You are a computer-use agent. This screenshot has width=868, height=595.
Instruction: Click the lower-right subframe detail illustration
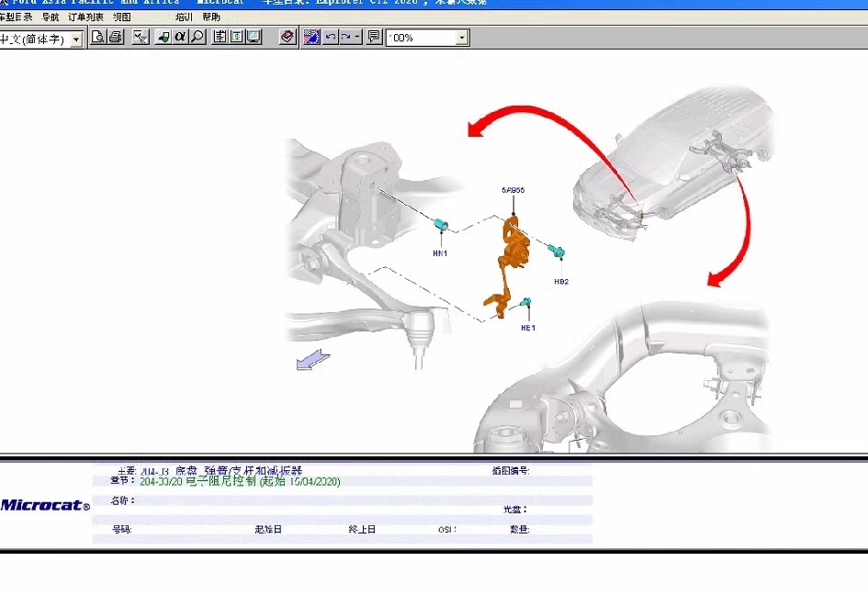621,376
